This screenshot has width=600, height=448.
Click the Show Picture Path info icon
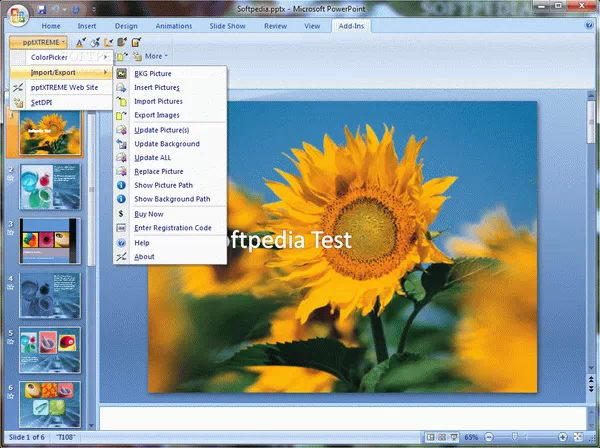[x=121, y=185]
